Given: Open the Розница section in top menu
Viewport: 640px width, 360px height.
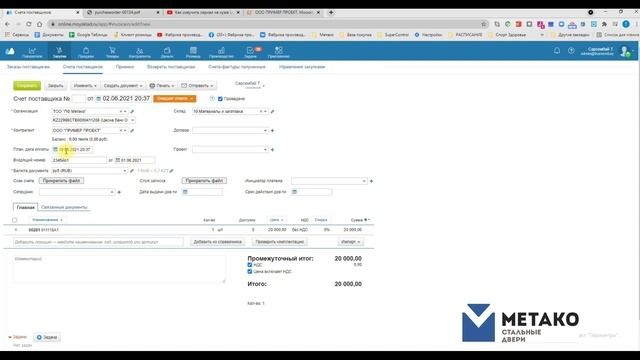Looking at the screenshot, I should [193, 52].
